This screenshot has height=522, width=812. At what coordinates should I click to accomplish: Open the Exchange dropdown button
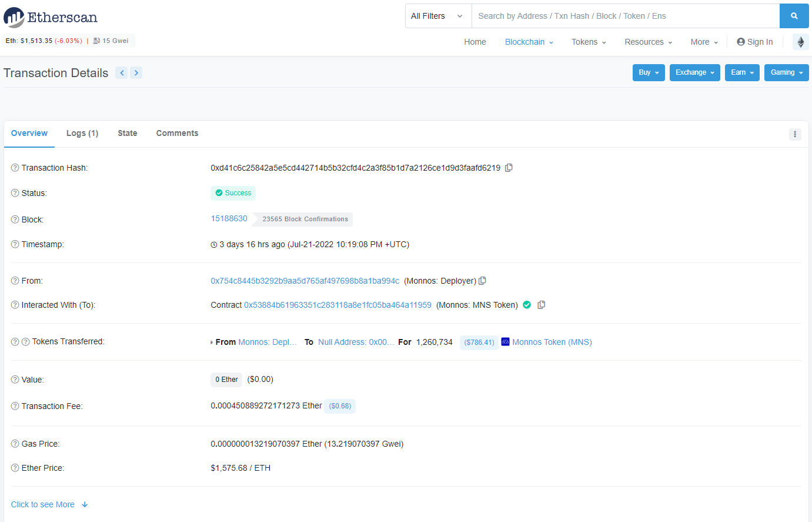[x=695, y=72]
